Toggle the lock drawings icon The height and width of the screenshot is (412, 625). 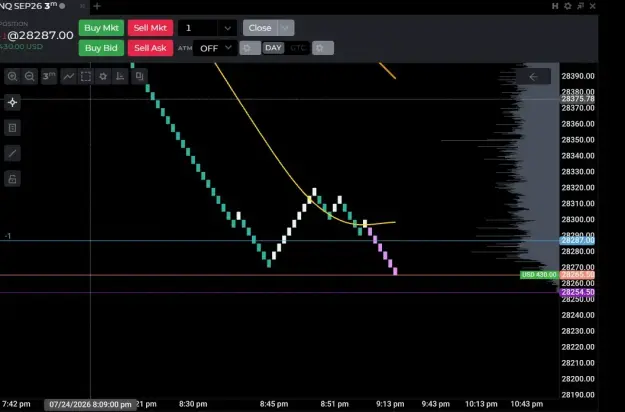[12, 179]
